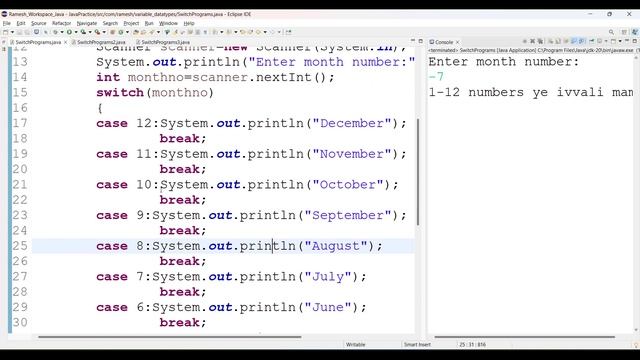Click line number 21 in the gutter
Screen dimensions: 640x360
[20, 184]
